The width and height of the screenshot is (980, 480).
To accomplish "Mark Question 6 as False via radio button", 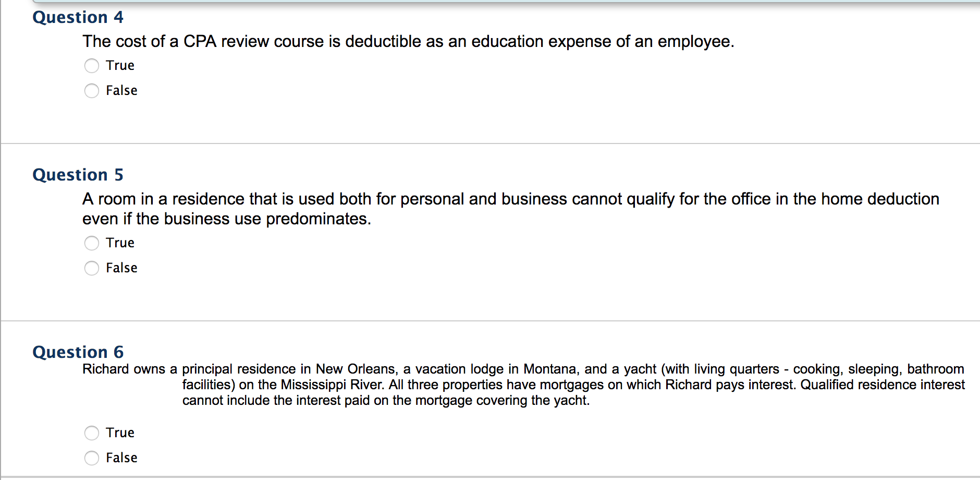I will 92,458.
